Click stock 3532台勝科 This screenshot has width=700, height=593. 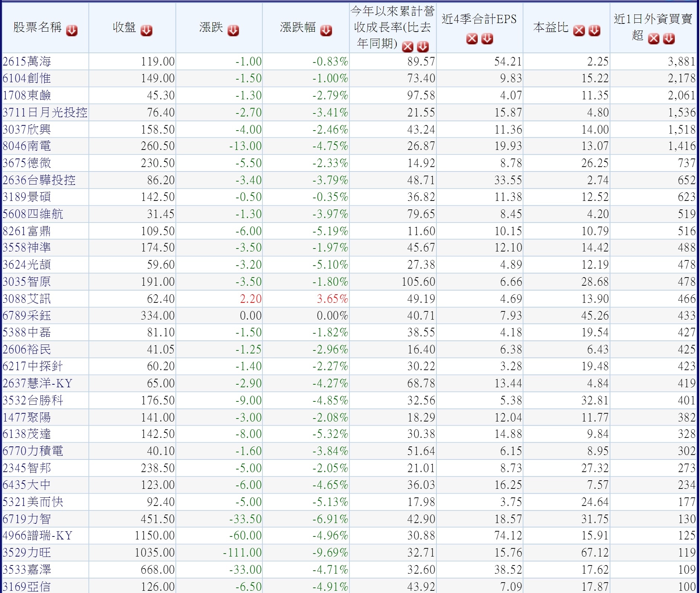coord(33,400)
